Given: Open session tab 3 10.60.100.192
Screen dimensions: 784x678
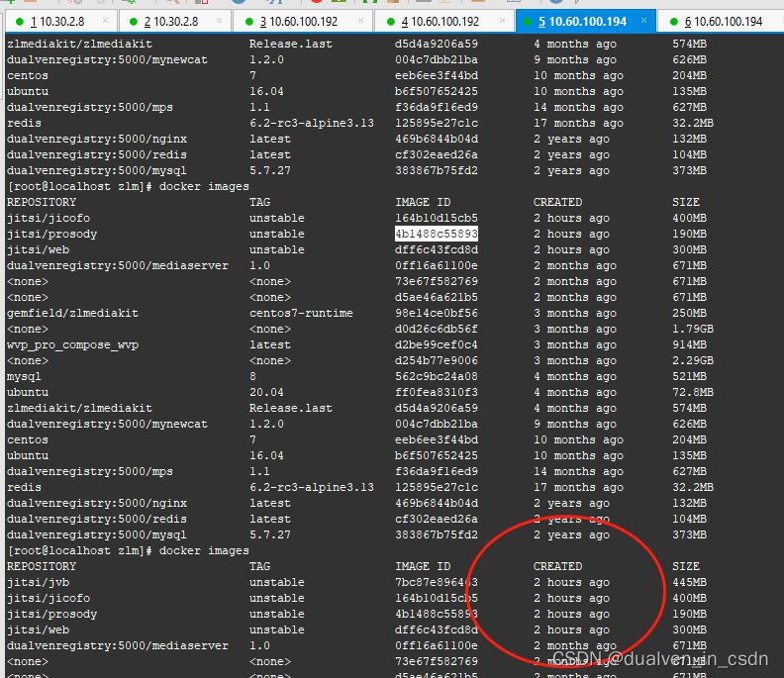Looking at the screenshot, I should click(x=303, y=22).
